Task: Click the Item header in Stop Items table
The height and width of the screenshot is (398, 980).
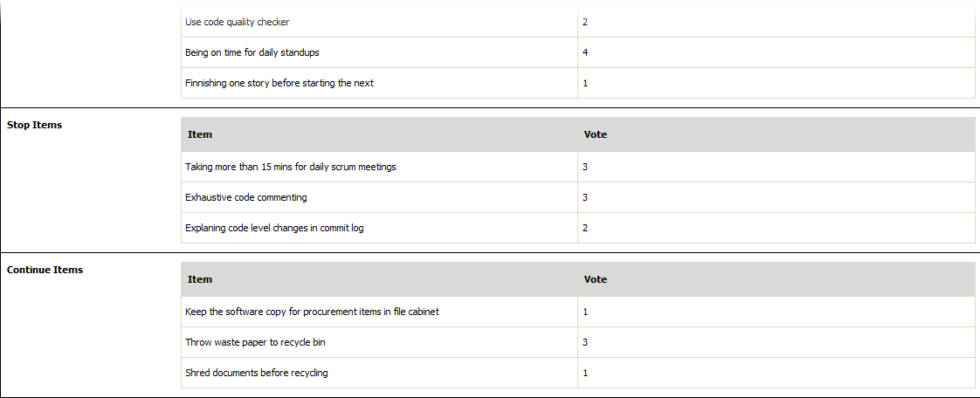Action: (x=199, y=134)
